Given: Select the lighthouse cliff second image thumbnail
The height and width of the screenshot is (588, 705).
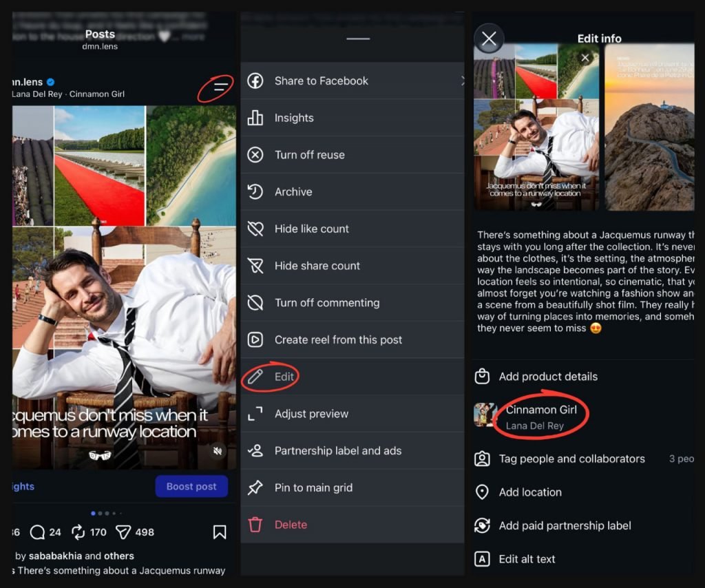Looking at the screenshot, I should click(649, 127).
